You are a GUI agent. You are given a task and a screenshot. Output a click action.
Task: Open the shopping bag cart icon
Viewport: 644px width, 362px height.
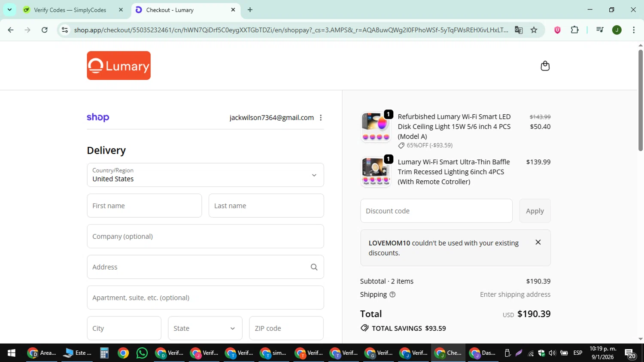pyautogui.click(x=545, y=66)
